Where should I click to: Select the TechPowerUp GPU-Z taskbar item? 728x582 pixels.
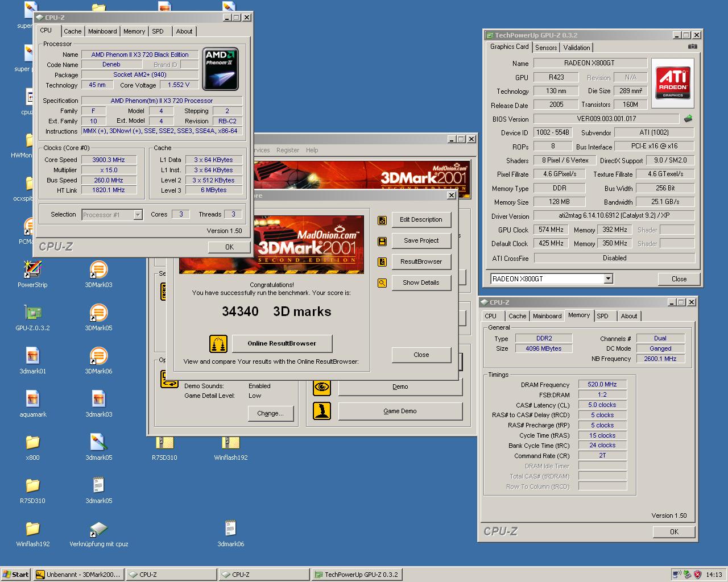[357, 575]
